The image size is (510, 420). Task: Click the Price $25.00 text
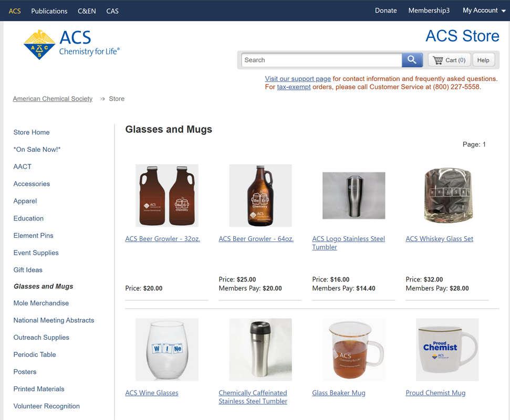click(x=237, y=280)
